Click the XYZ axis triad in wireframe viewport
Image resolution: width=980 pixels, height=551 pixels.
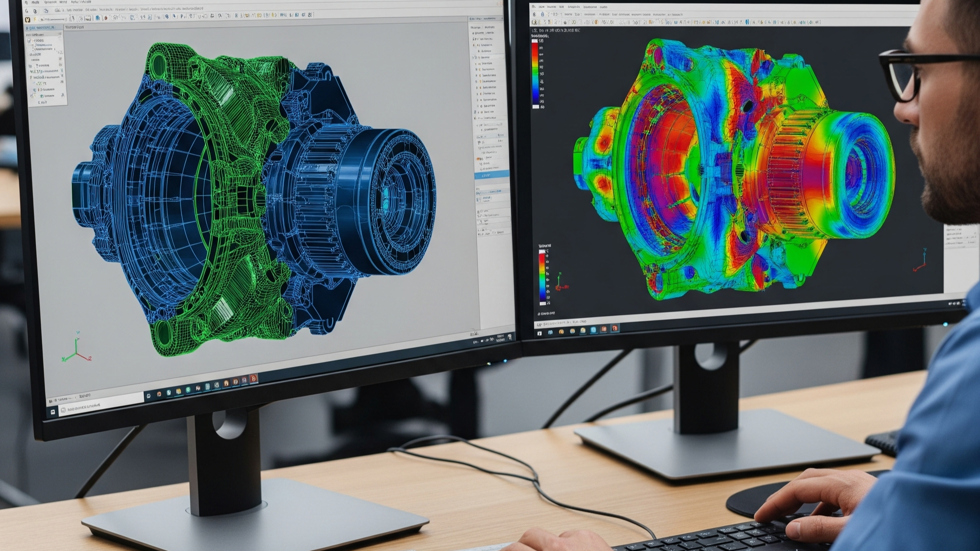(x=77, y=350)
